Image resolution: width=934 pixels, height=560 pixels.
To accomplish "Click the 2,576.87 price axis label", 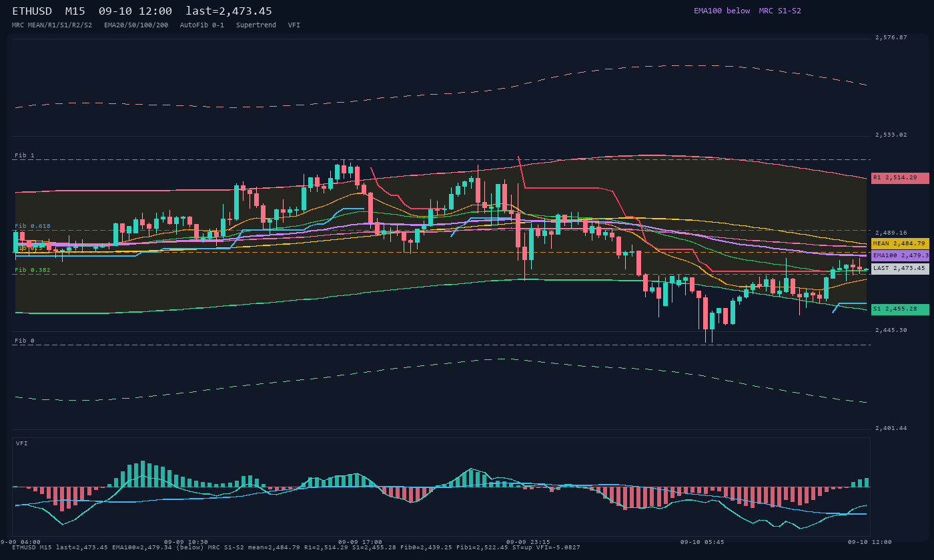I will coord(891,37).
